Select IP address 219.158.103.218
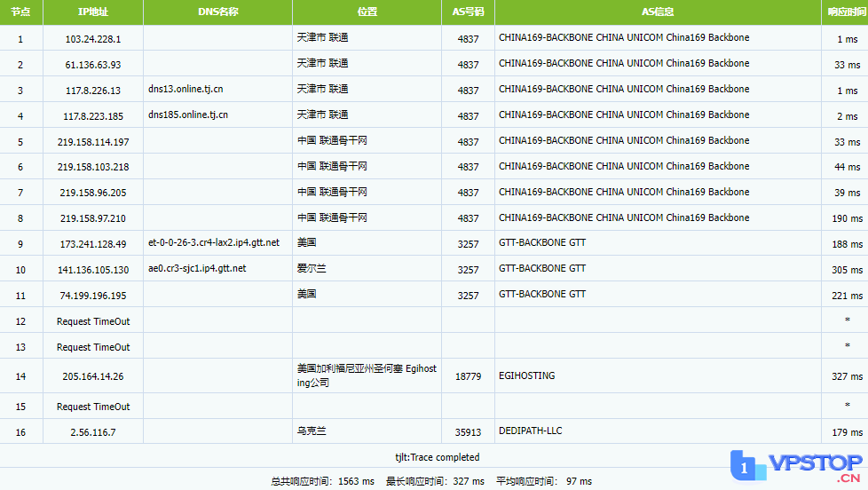Image resolution: width=868 pixels, height=490 pixels. click(93, 167)
